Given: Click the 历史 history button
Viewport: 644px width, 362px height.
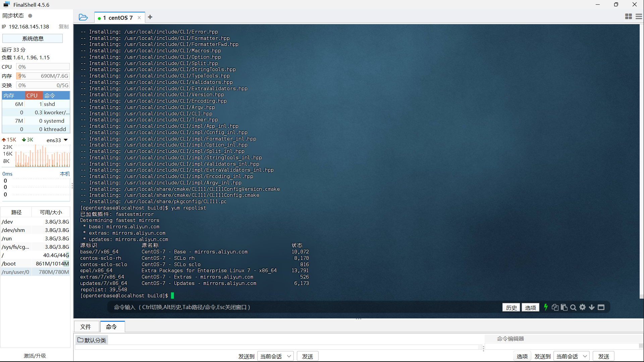Looking at the screenshot, I should click(511, 307).
